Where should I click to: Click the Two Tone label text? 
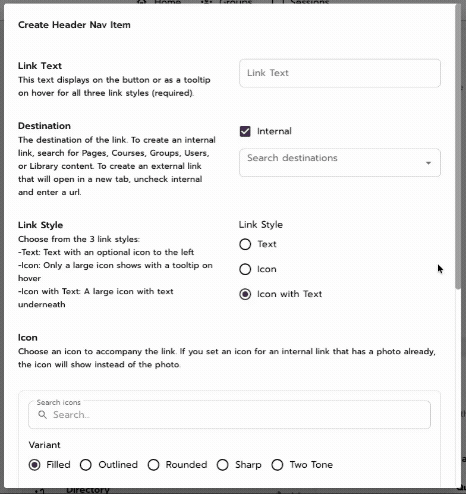[311, 465]
